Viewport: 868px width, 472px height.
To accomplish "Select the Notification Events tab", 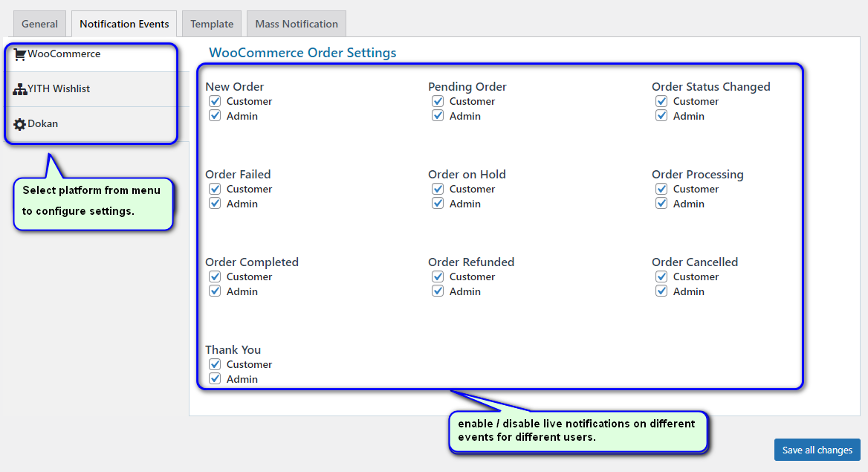I will click(124, 24).
